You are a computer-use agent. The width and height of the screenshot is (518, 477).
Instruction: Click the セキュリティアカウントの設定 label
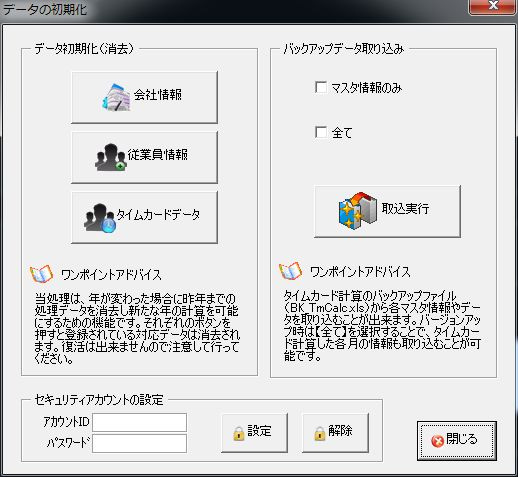[99, 400]
